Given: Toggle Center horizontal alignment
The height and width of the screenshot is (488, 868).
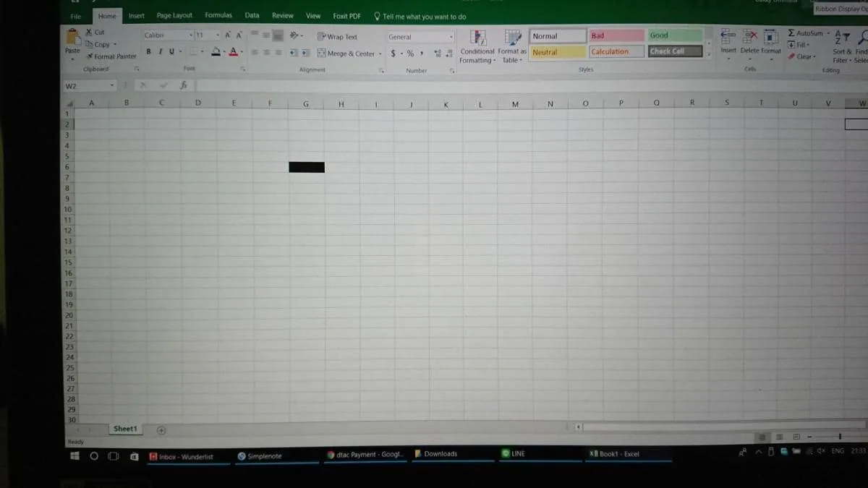Looking at the screenshot, I should pyautogui.click(x=266, y=53).
